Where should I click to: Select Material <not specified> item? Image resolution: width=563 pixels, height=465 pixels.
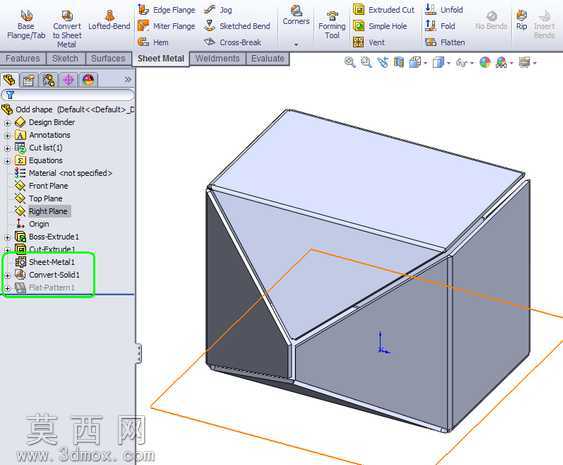63,173
